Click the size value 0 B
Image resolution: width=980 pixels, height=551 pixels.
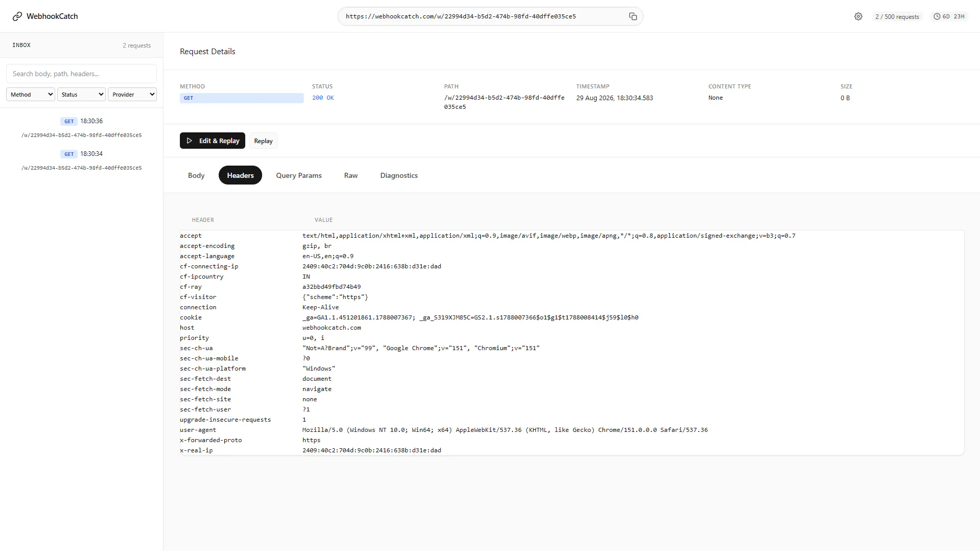coord(845,98)
